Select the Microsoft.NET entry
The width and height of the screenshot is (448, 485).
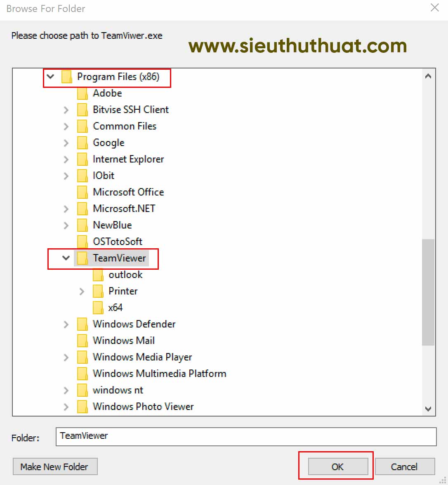coord(124,209)
